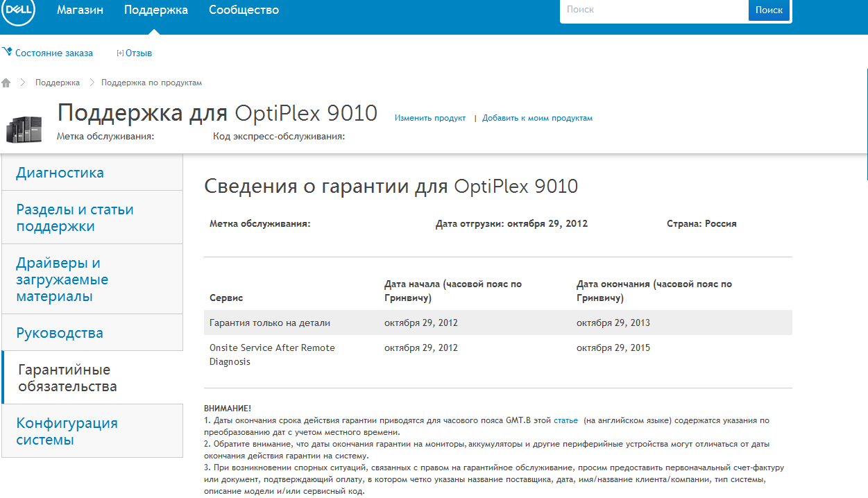Select Гарантийные обязательства sidebar tab
868x498 pixels.
pyautogui.click(x=92, y=378)
